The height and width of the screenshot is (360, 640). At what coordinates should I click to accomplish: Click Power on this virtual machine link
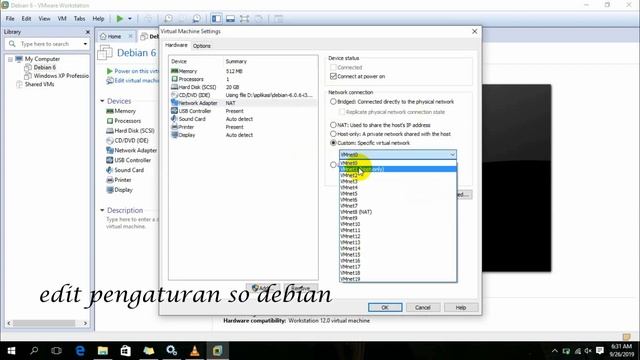pyautogui.click(x=133, y=71)
